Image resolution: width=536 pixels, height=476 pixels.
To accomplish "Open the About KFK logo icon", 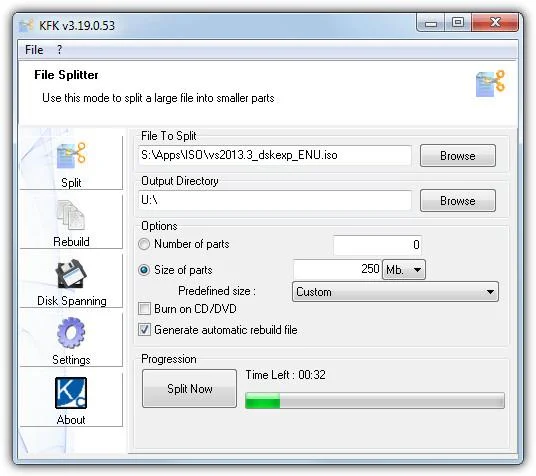I will coord(71,393).
